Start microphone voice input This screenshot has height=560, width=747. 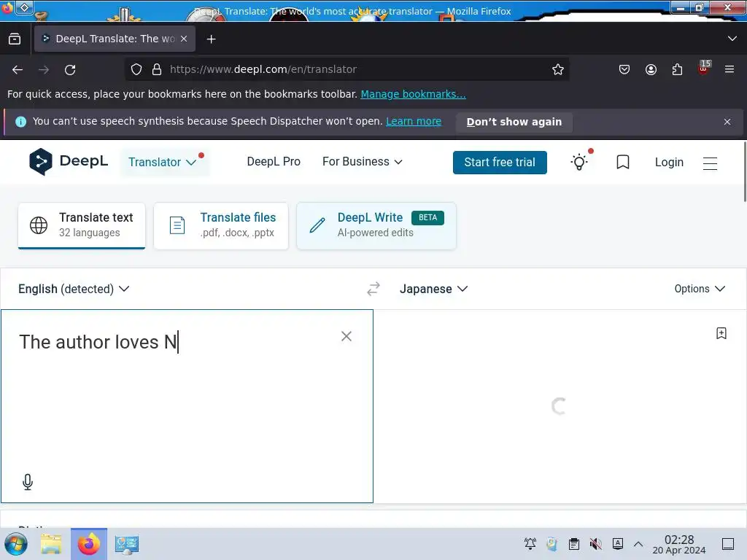pyautogui.click(x=28, y=482)
